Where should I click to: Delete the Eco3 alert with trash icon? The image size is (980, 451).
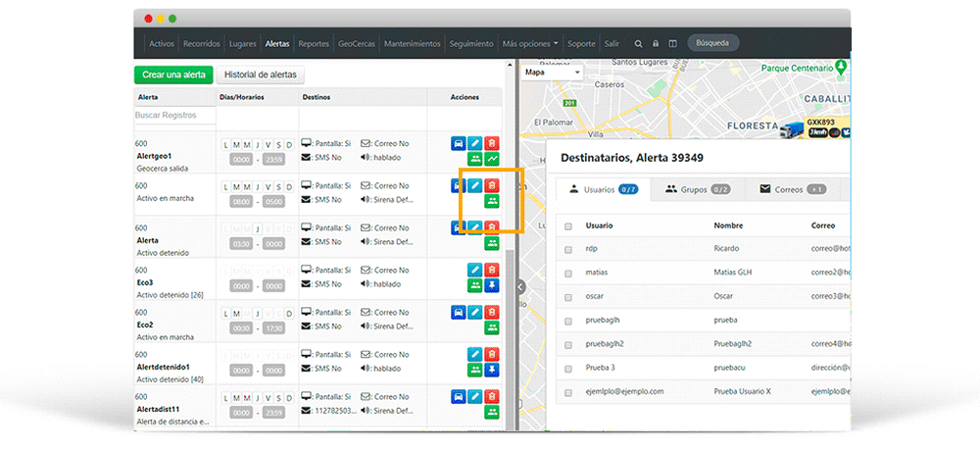pos(493,271)
